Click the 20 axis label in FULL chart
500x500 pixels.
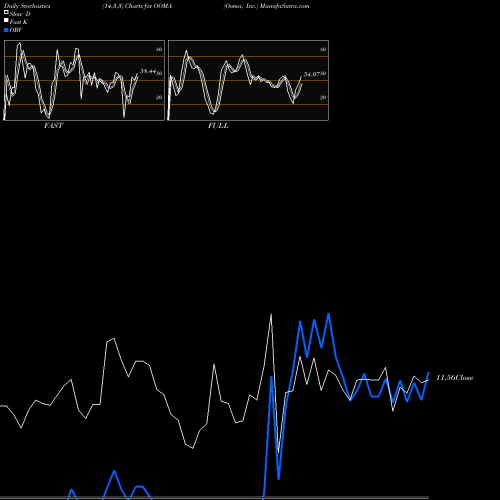(x=323, y=97)
